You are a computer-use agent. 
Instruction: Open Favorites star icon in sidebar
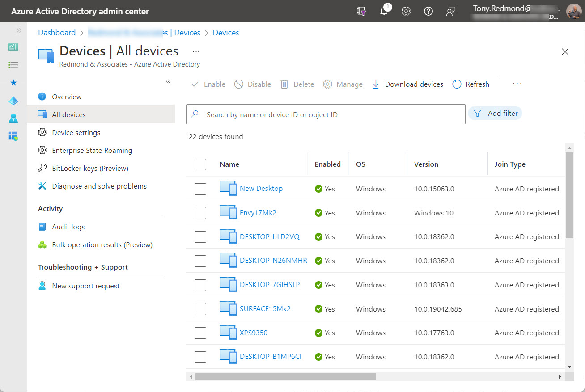pyautogui.click(x=13, y=83)
